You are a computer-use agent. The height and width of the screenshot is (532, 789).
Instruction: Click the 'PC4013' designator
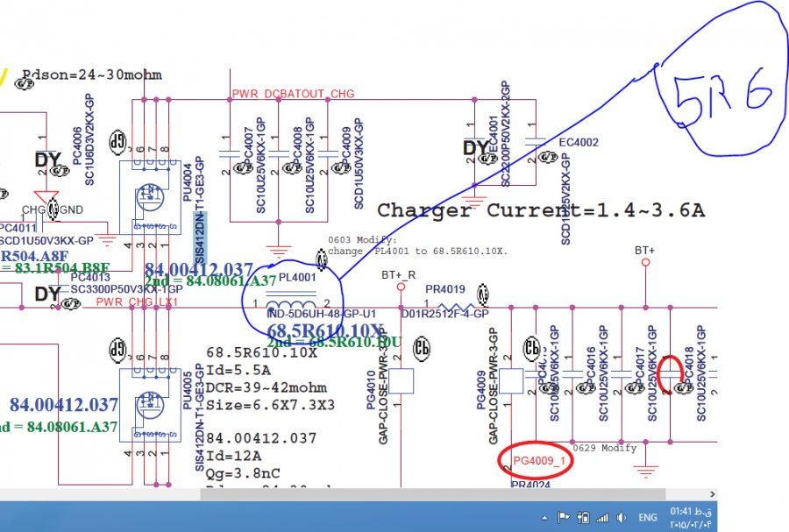(90, 278)
